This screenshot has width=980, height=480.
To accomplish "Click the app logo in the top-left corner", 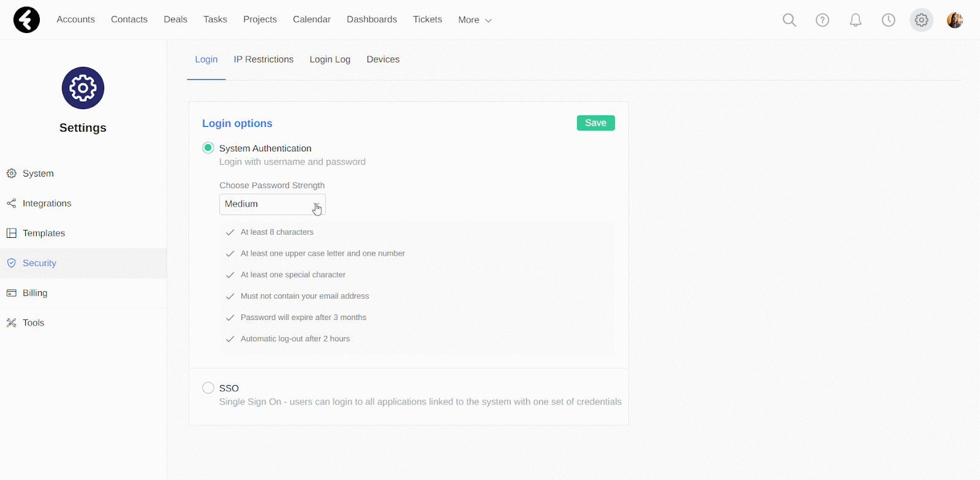I will coord(26,20).
